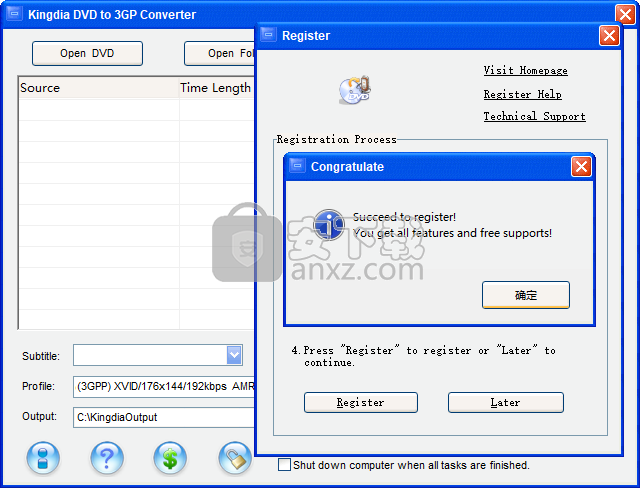Open help via the question mark icon

pyautogui.click(x=107, y=458)
